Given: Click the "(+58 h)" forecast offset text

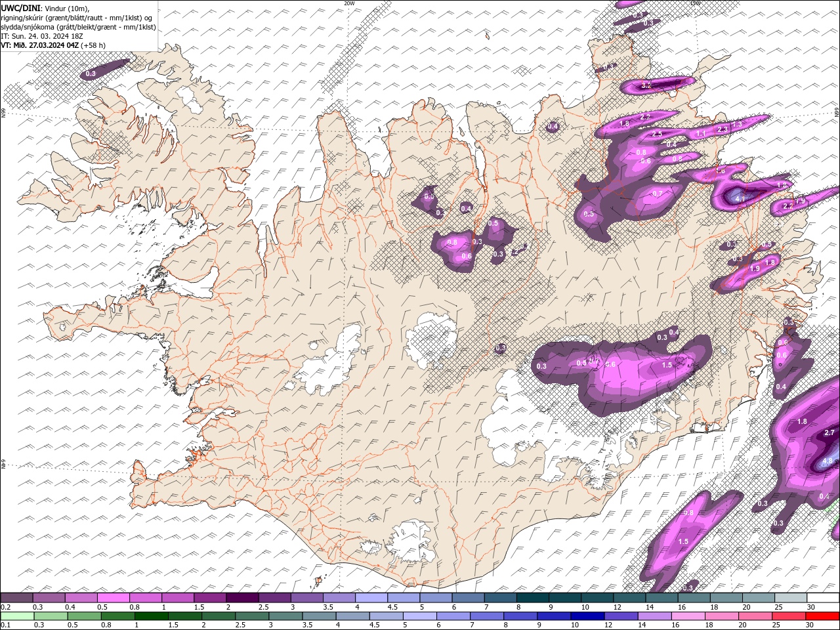Looking at the screenshot, I should point(93,45).
